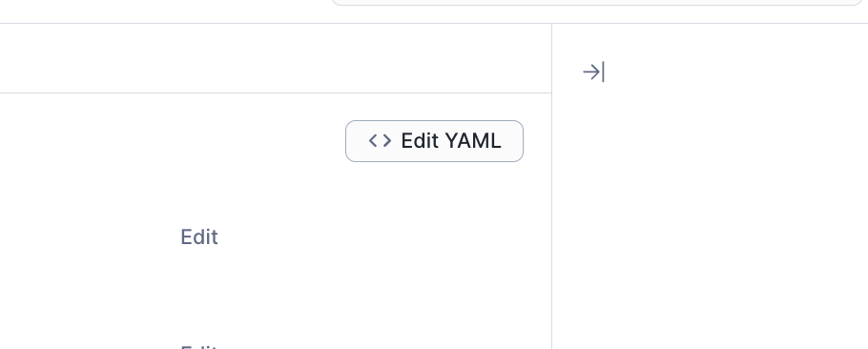Switch to YAML editing mode
Image resolution: width=868 pixels, height=349 pixels.
434,141
